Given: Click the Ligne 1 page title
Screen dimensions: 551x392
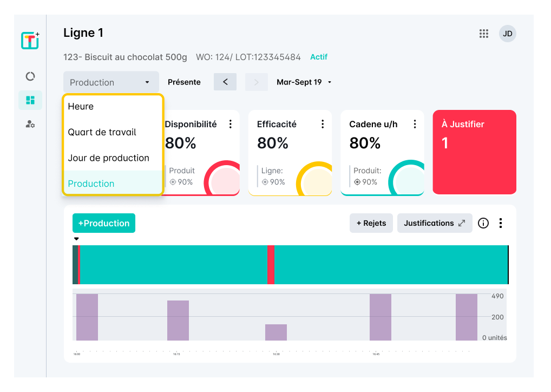Looking at the screenshot, I should click(83, 32).
